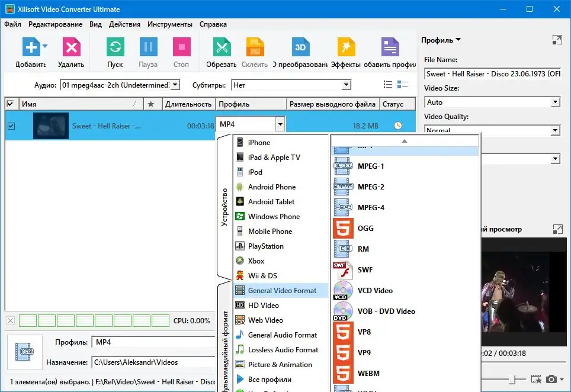This screenshot has height=392, width=571.
Task: Open the Обрезать clip tool
Action: [x=222, y=47]
